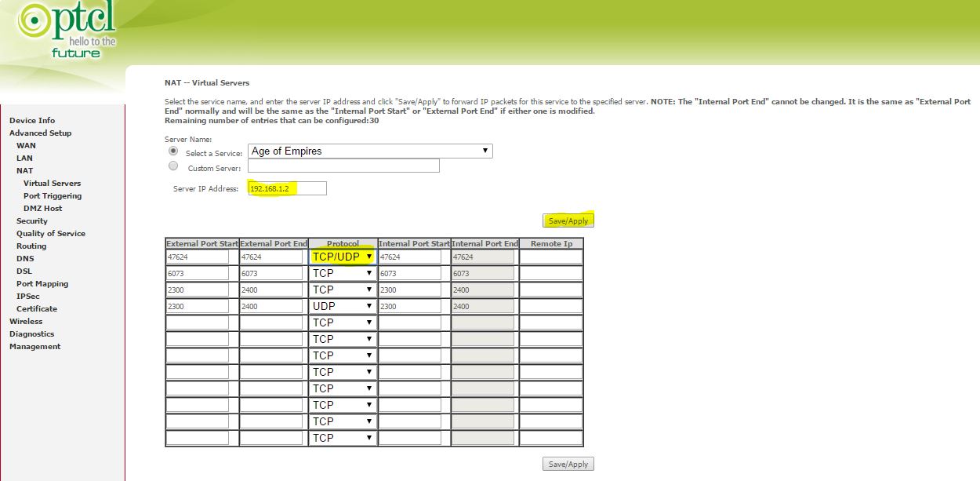Go to WAN settings
The width and height of the screenshot is (980, 481).
point(26,146)
